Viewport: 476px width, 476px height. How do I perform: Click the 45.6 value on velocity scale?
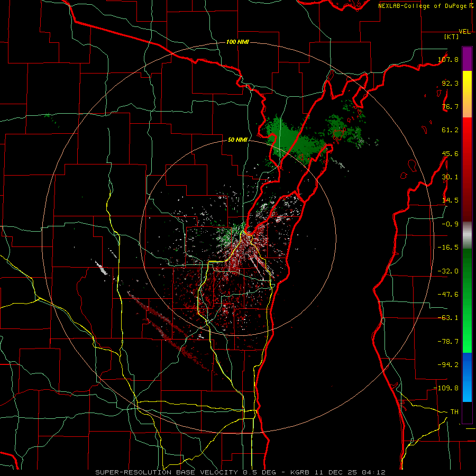tap(450, 153)
